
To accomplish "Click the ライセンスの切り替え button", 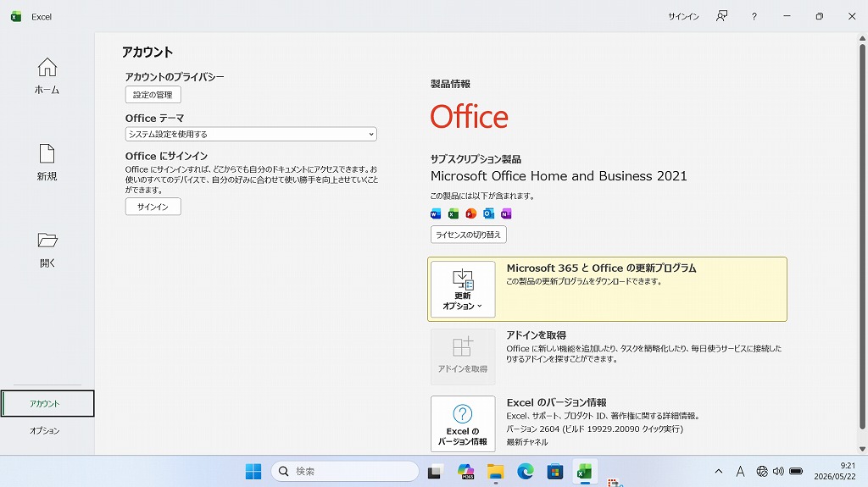I will click(468, 235).
